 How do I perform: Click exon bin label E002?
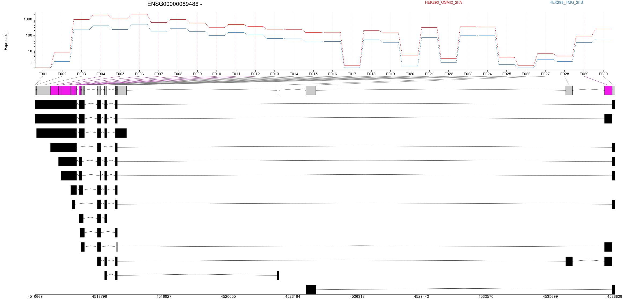(x=62, y=74)
